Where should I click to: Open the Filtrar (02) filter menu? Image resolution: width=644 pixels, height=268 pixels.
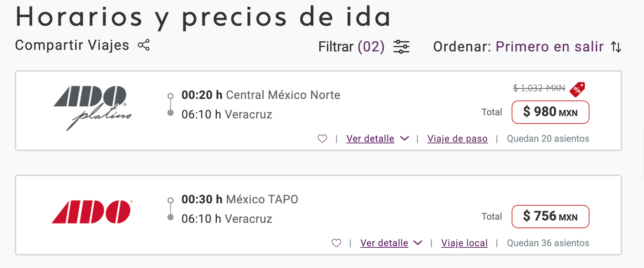[x=351, y=47]
